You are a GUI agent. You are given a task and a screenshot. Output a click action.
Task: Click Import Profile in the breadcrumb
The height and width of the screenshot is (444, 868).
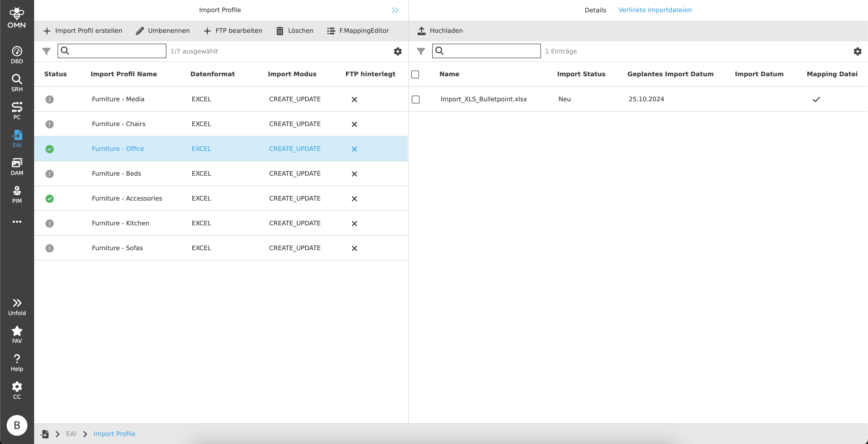[x=114, y=434]
